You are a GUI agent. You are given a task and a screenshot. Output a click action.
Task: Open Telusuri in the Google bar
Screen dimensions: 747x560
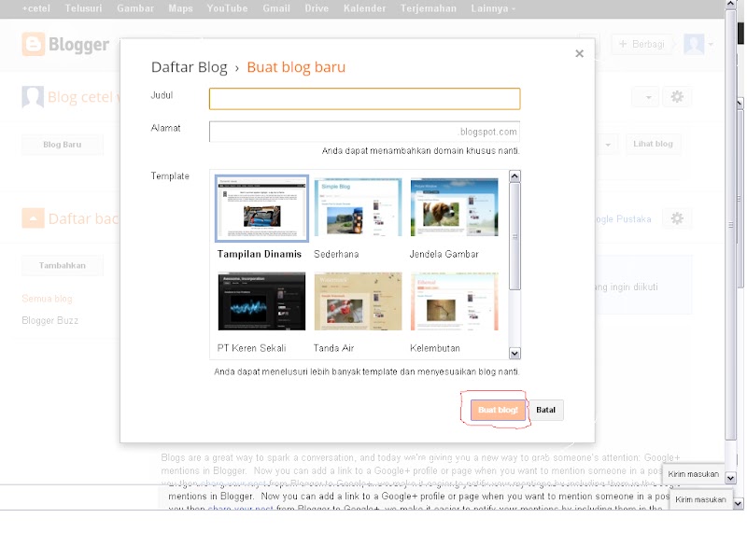coord(83,8)
